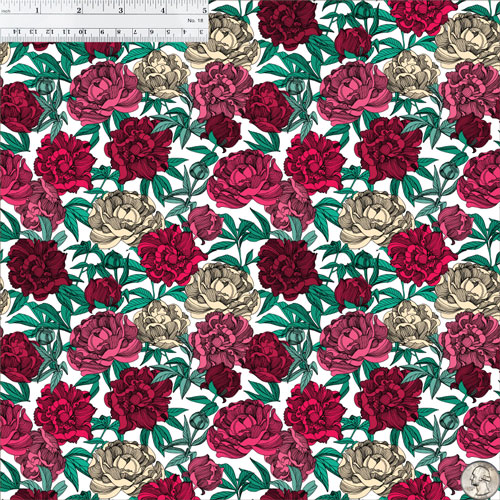Click the upside-down 7 on the centimeter scale
This screenshot has width=500, height=500.
click(x=135, y=32)
